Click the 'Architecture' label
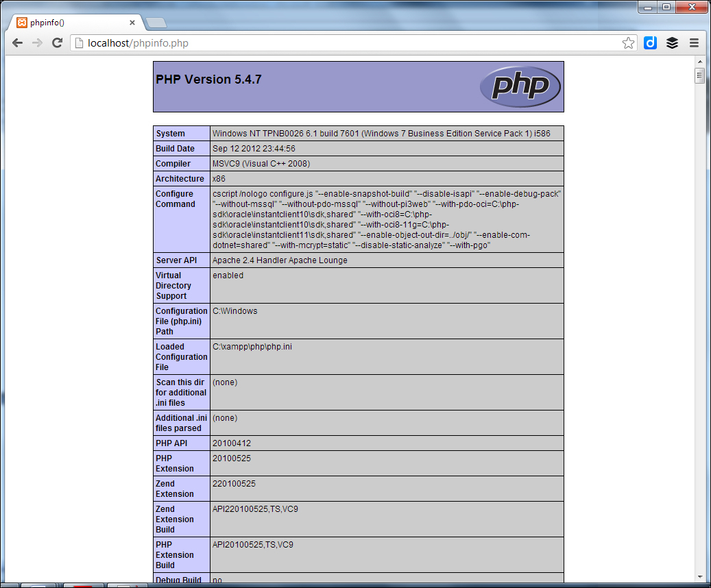 180,179
